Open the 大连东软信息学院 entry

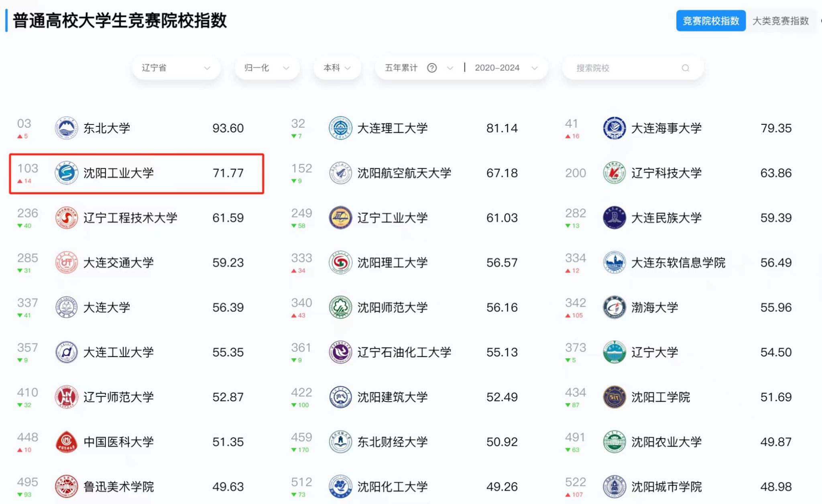[678, 263]
